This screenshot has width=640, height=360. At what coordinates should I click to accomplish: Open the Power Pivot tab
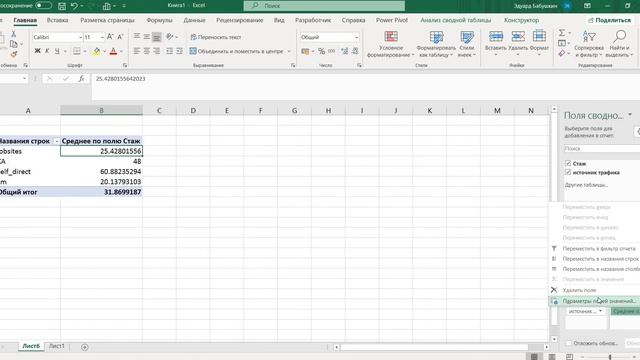coord(392,20)
